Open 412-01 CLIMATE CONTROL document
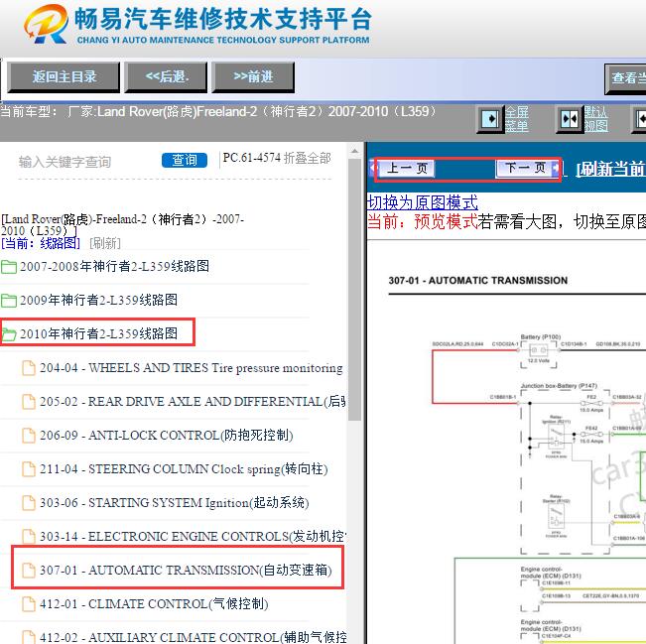The width and height of the screenshot is (646, 644). point(154,604)
